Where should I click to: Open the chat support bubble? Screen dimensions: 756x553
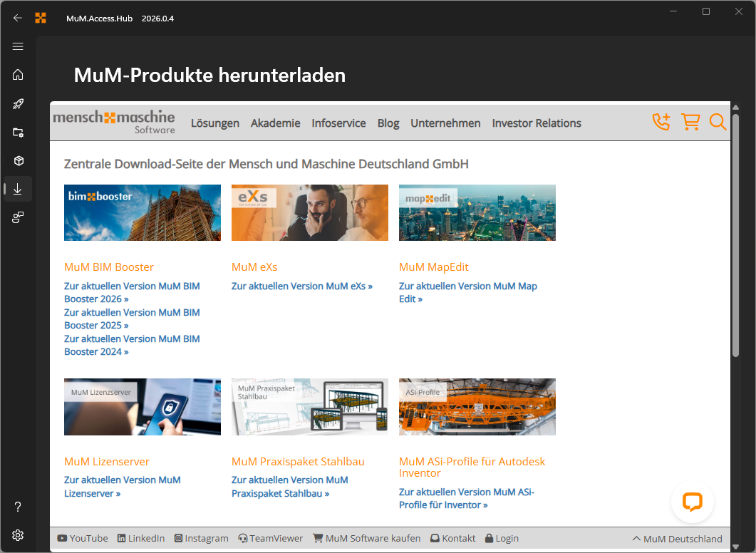(x=692, y=502)
